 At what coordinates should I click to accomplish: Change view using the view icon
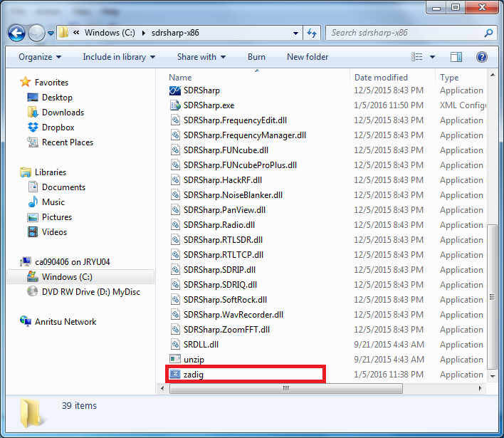(417, 57)
